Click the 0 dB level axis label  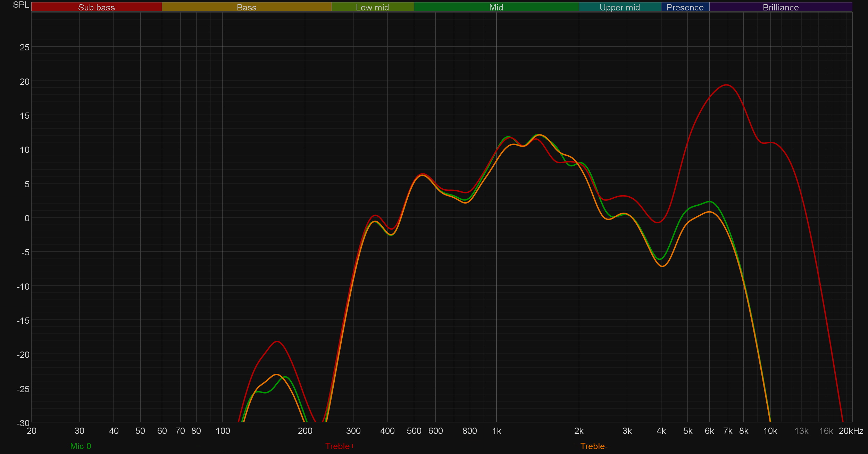[27, 218]
